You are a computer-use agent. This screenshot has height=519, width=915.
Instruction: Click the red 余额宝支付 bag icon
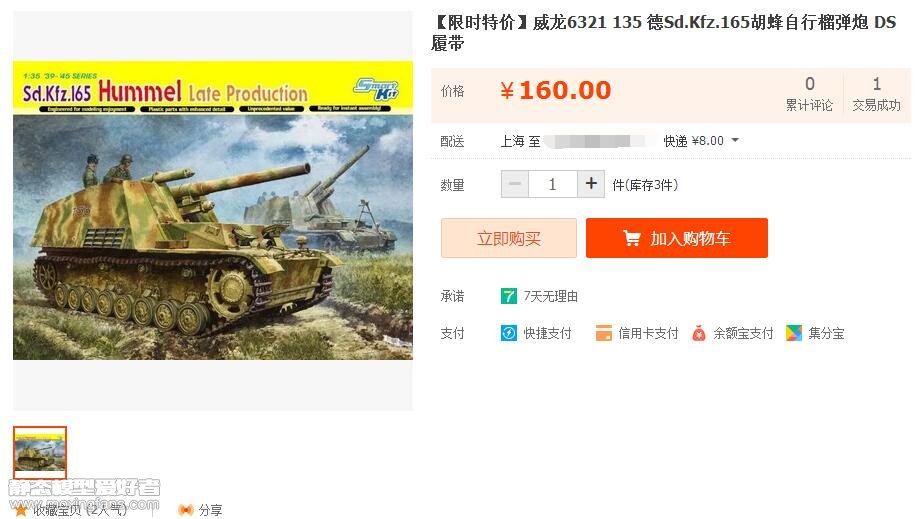coord(699,333)
